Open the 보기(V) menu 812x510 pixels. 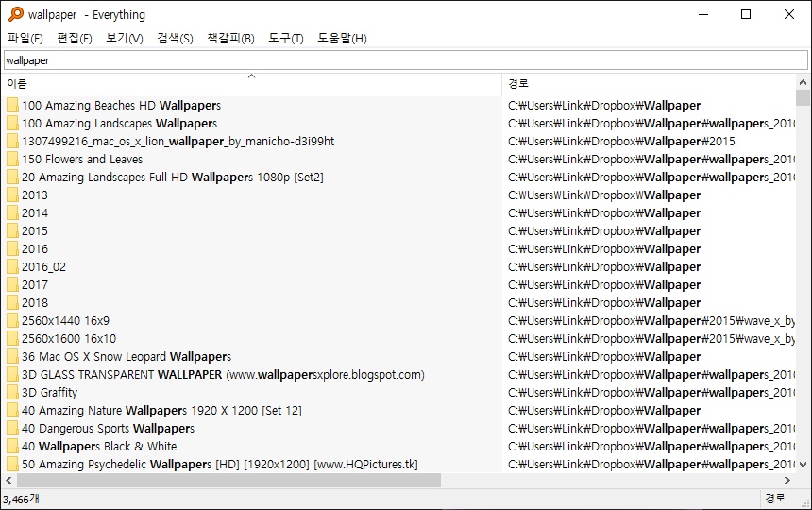click(x=125, y=38)
